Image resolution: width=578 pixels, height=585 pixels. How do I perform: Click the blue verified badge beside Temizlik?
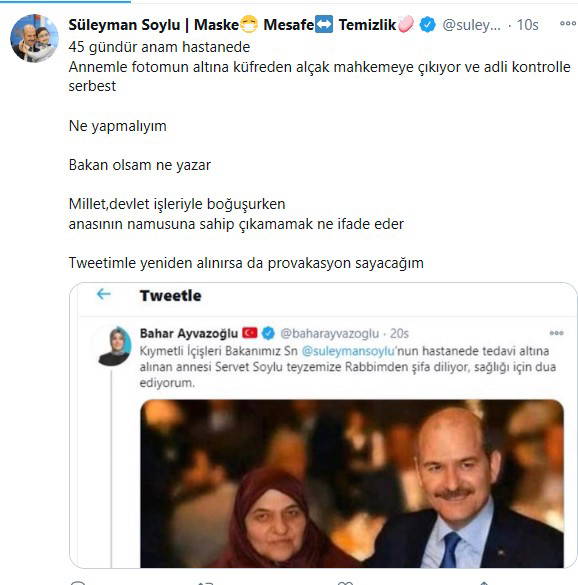pos(427,25)
